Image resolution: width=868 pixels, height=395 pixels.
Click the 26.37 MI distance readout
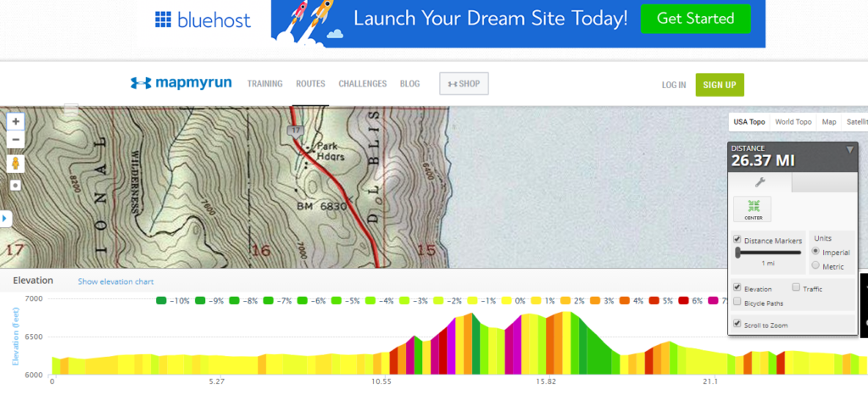763,161
